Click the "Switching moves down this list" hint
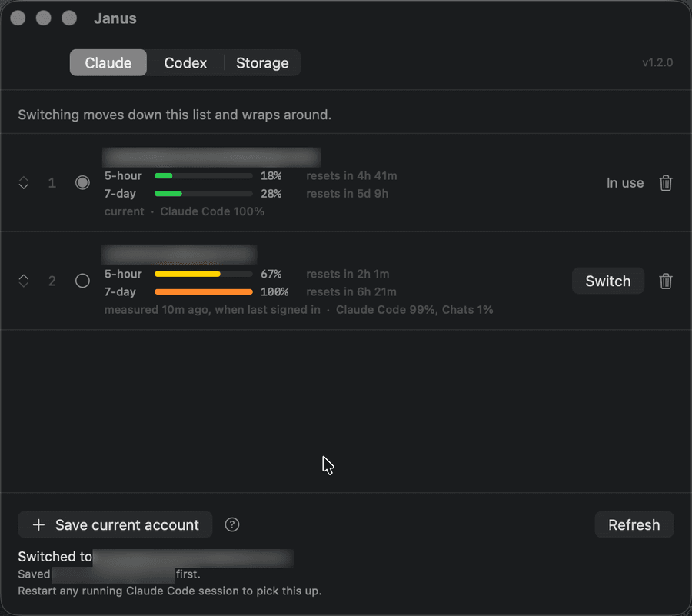Screen dimensions: 692x616 tap(175, 115)
